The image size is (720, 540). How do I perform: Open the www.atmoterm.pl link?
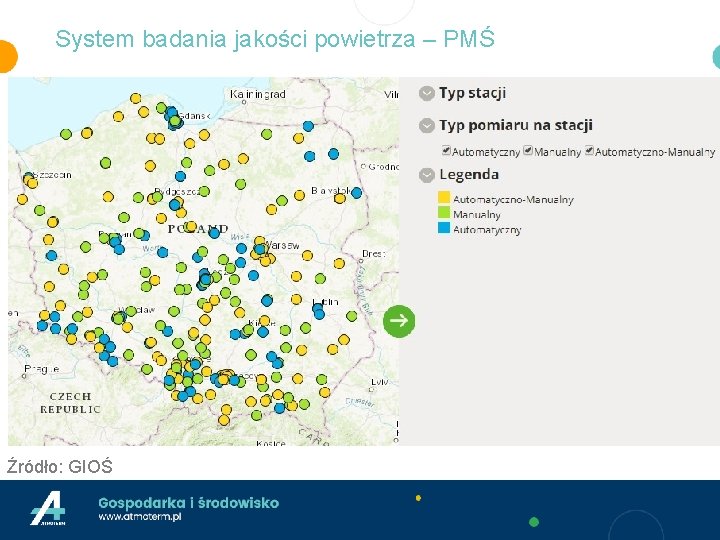(x=140, y=517)
